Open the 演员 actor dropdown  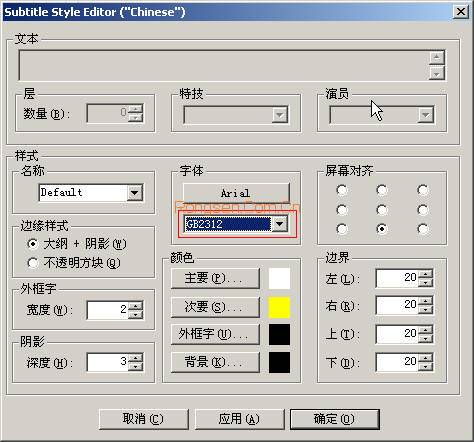pyautogui.click(x=425, y=115)
